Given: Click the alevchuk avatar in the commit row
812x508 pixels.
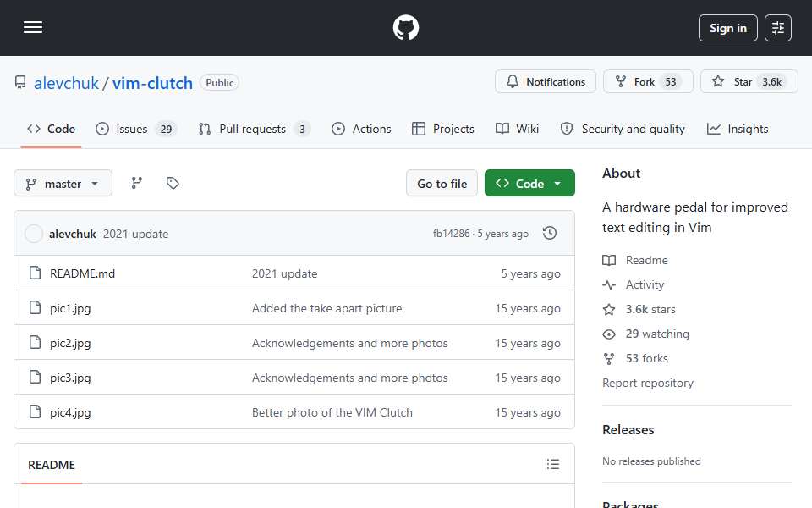Looking at the screenshot, I should [x=34, y=234].
